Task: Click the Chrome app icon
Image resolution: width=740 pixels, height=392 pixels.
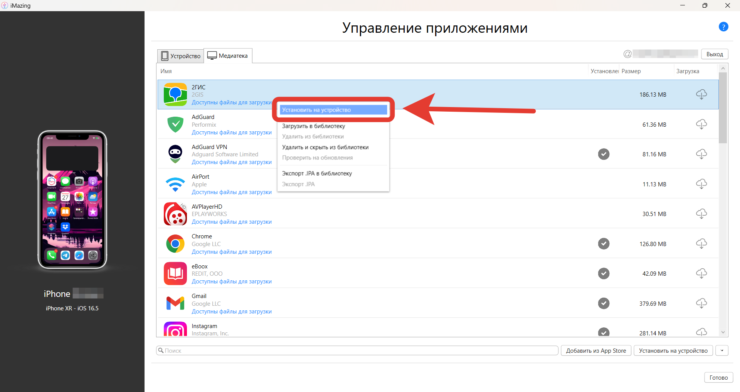Action: pos(175,244)
